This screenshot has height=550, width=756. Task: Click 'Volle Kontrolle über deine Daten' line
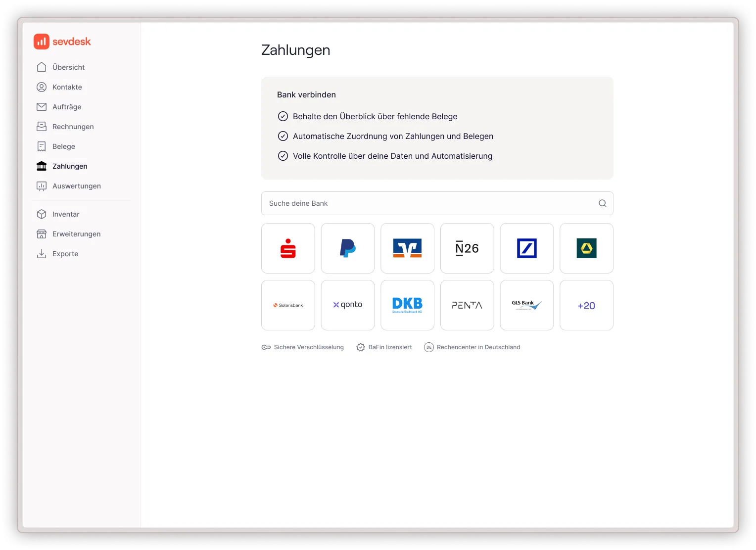392,156
